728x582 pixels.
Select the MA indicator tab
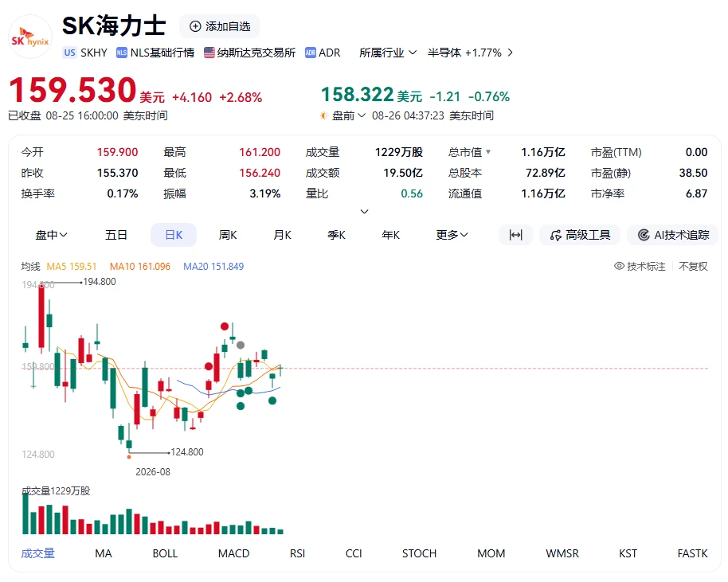(103, 553)
